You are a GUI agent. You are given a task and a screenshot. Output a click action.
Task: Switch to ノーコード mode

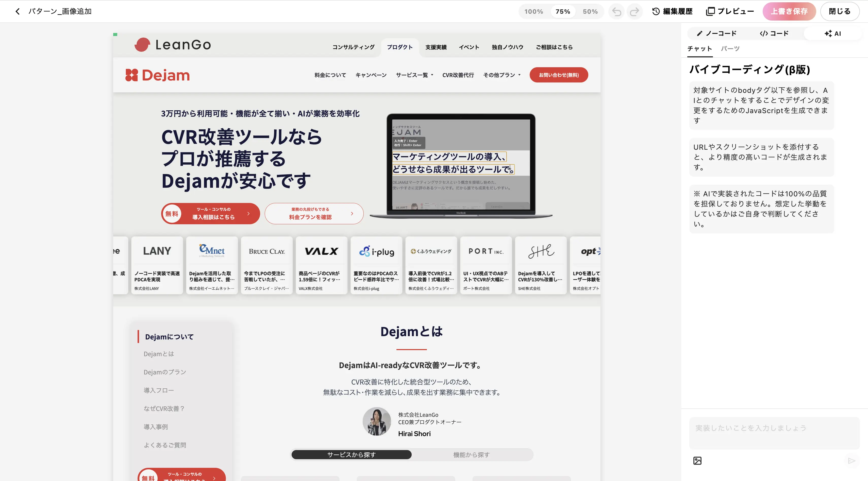717,33
